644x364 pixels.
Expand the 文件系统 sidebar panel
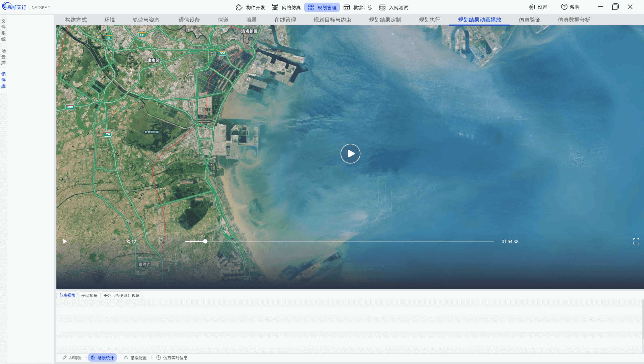pyautogui.click(x=3, y=30)
